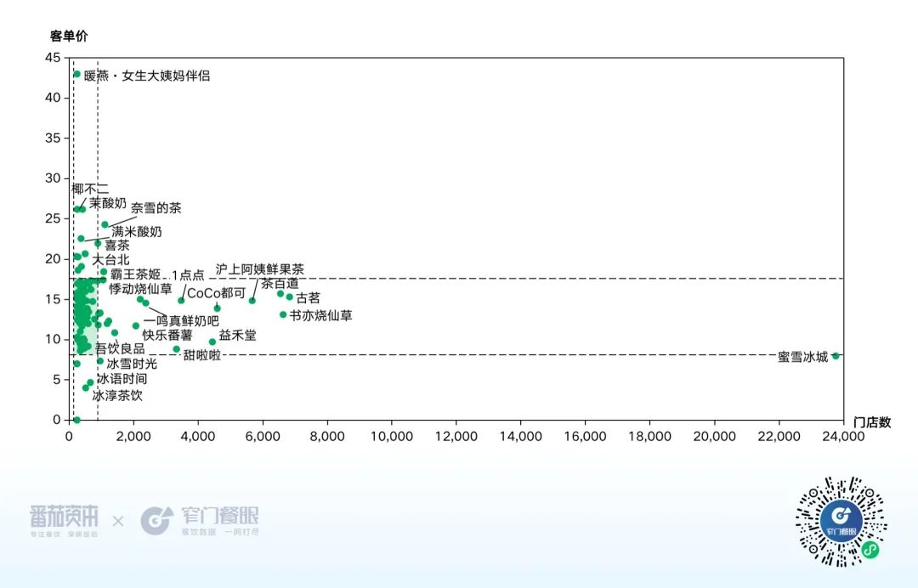
Task: Click the 客单价 y-axis title
Action: point(69,37)
